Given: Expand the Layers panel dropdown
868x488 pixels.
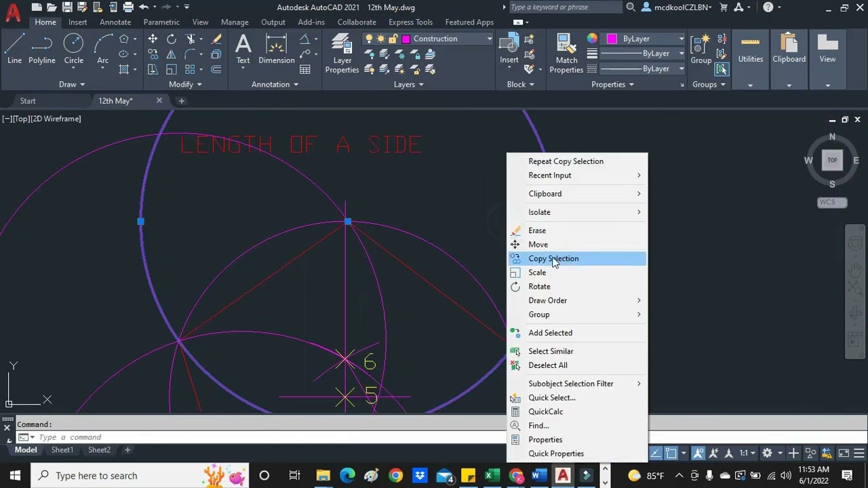Looking at the screenshot, I should point(409,84).
